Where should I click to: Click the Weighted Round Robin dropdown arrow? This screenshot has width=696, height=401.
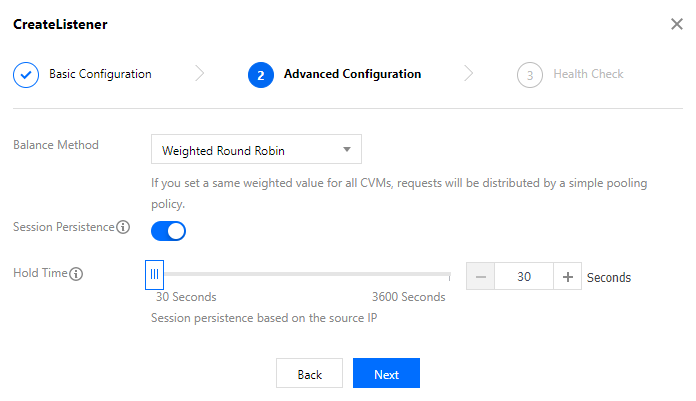click(346, 150)
